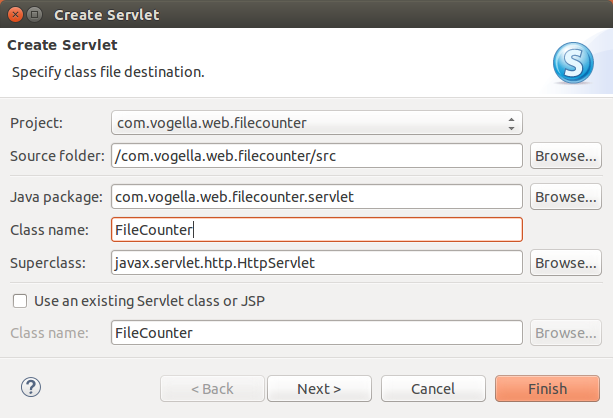Viewport: 613px width, 418px height.
Task: Click the Superclass text field
Action: click(317, 263)
